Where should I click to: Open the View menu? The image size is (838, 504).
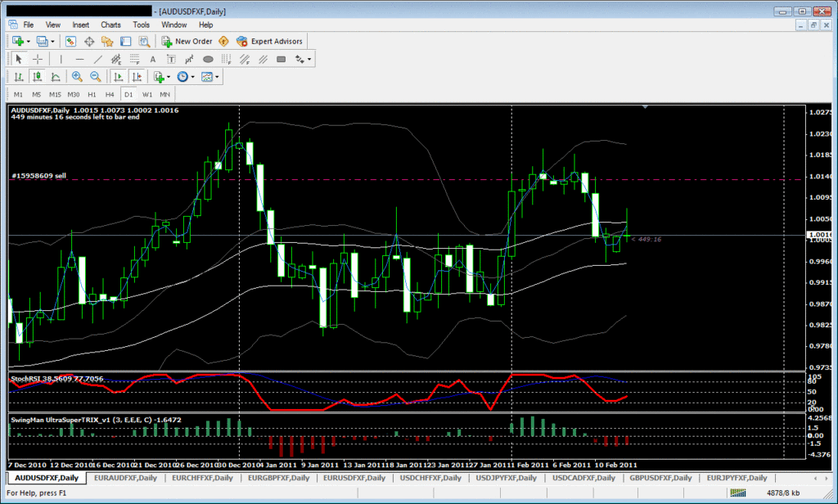click(53, 25)
